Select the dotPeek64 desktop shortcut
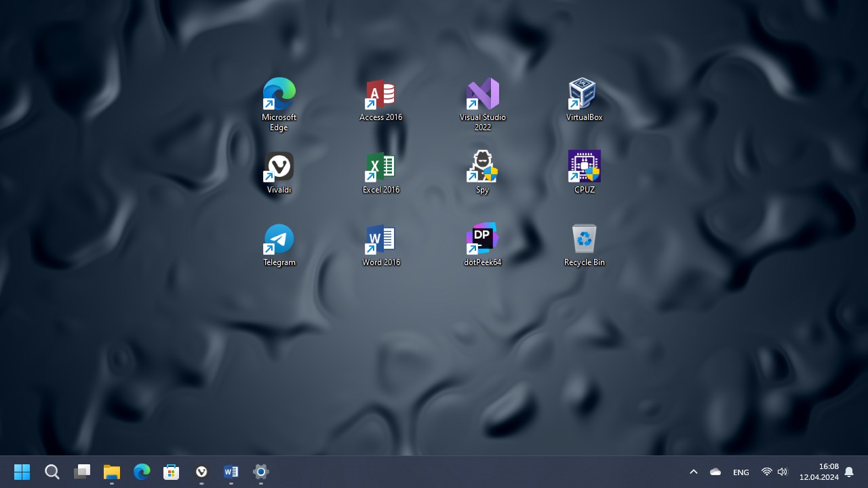The height and width of the screenshot is (488, 868). click(483, 245)
